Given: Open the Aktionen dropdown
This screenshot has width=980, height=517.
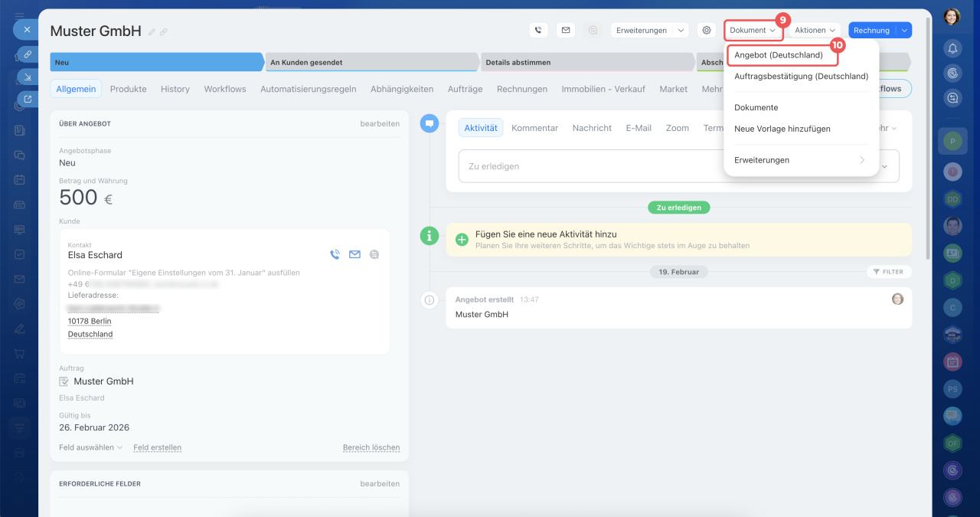Looking at the screenshot, I should click(815, 31).
